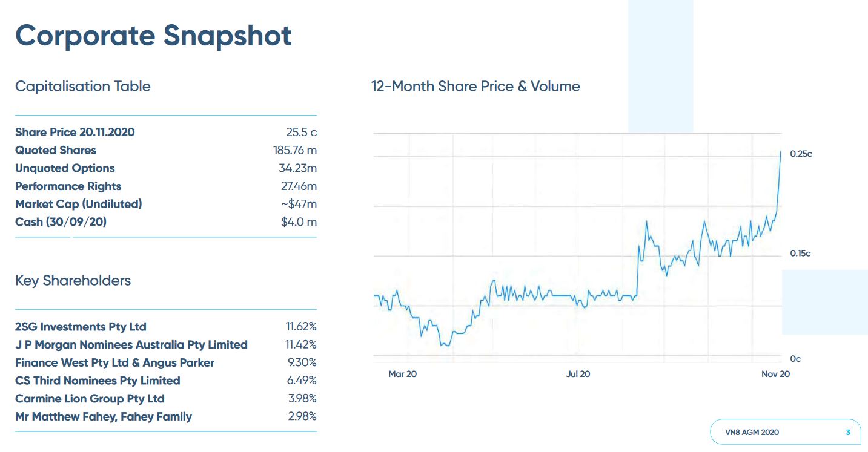Click the Nov 20 chart axis label
Viewport: 868px width, 452px height.
775,374
